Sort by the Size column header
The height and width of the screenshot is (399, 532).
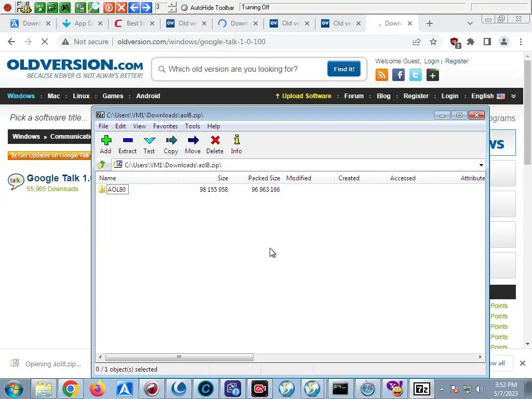205,178
